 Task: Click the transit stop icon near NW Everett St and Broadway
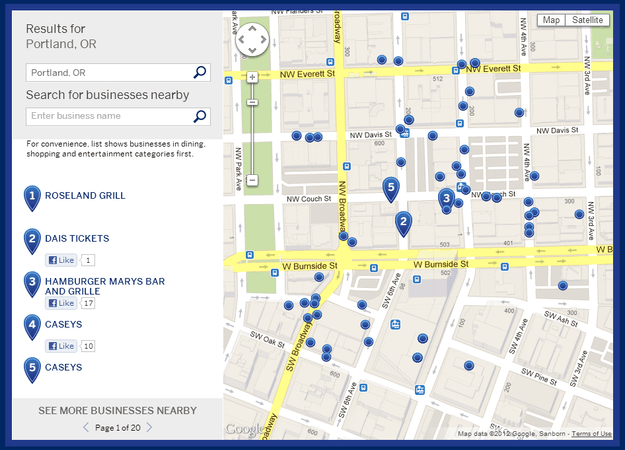click(330, 62)
